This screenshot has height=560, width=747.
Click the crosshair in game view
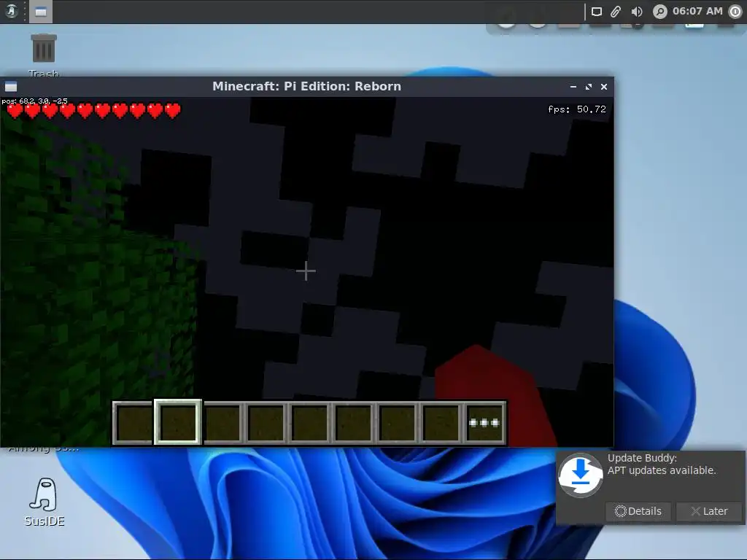point(306,271)
